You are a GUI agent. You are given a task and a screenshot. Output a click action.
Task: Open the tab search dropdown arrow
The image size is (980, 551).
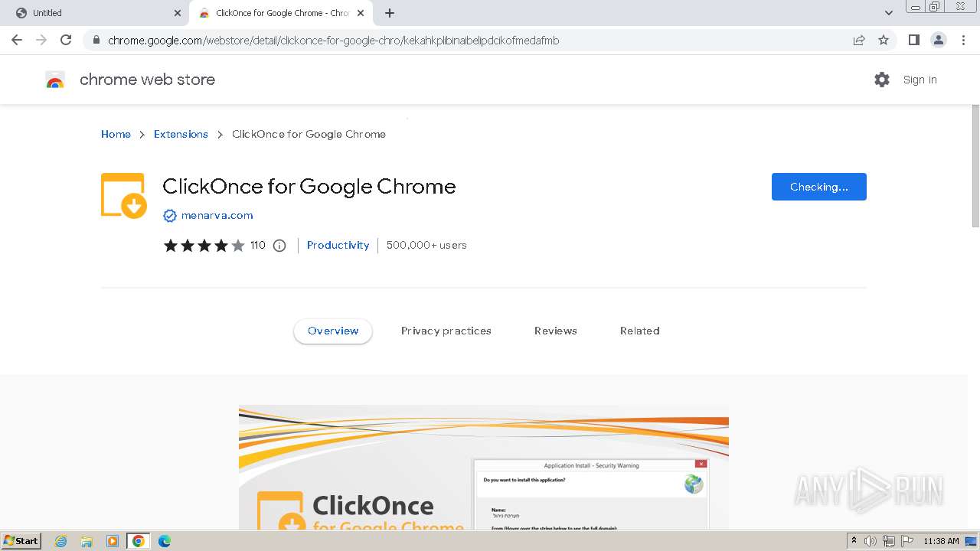[x=889, y=13]
